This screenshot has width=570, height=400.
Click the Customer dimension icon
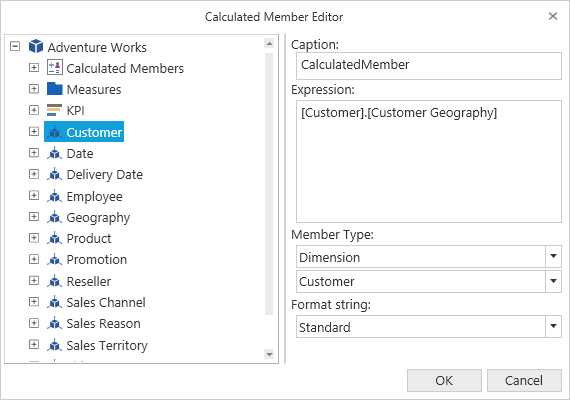pos(55,132)
